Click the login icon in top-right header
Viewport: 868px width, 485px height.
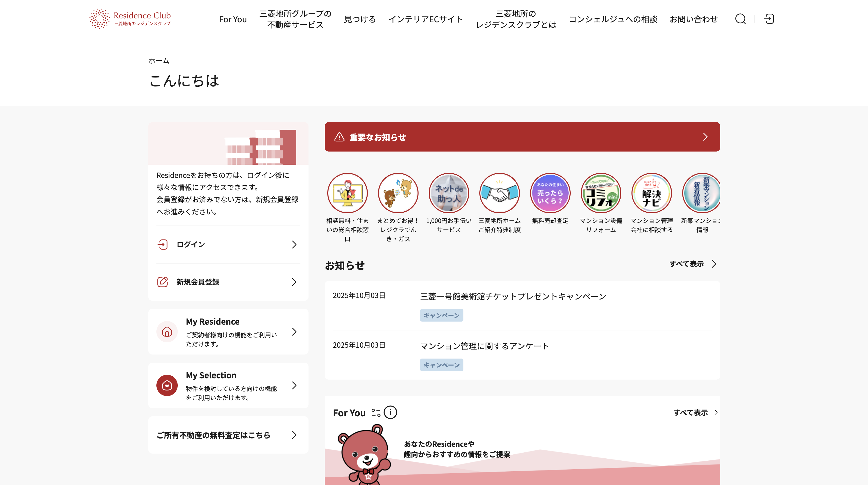tap(769, 19)
